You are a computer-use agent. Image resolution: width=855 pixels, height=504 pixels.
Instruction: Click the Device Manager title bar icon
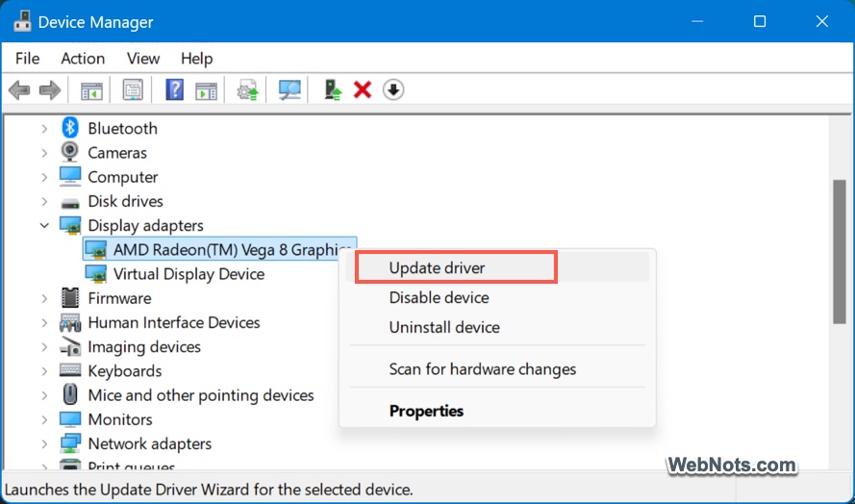tap(22, 22)
